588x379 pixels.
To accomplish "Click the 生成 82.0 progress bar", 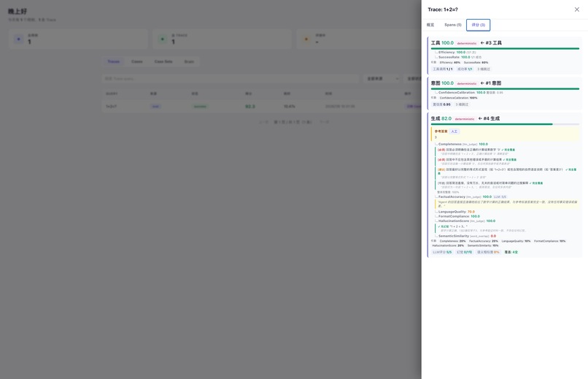I will click(x=505, y=124).
